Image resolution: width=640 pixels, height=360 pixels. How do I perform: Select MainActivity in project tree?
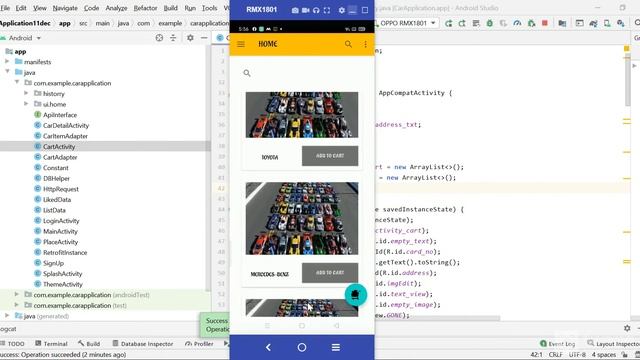pyautogui.click(x=60, y=231)
